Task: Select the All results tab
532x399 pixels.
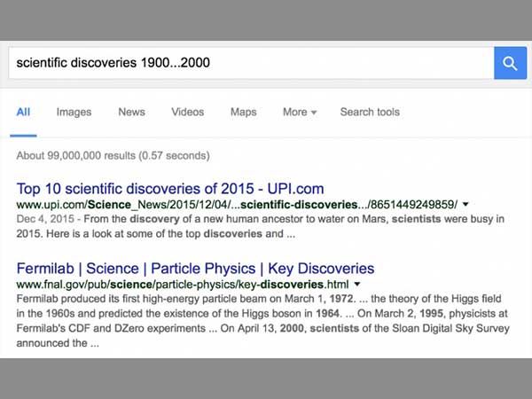Action: [23, 113]
